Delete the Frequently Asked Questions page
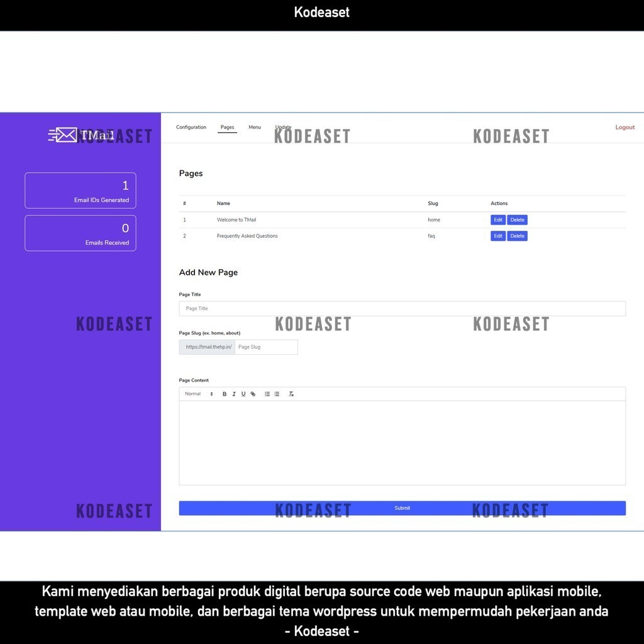Image resolution: width=644 pixels, height=644 pixels. pyautogui.click(x=517, y=236)
